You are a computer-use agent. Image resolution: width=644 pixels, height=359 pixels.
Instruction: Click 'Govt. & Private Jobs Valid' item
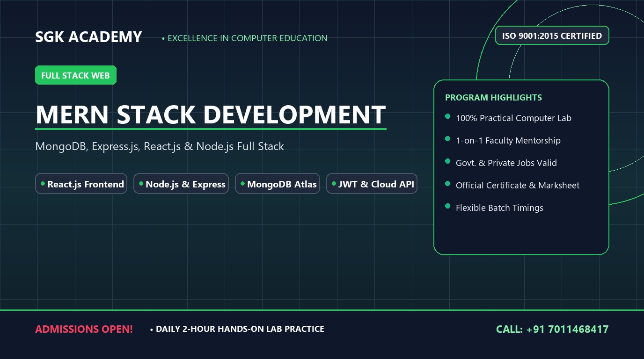point(506,163)
